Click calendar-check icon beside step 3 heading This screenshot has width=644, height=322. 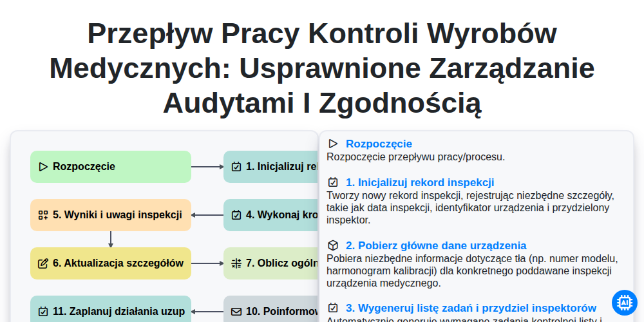point(333,308)
